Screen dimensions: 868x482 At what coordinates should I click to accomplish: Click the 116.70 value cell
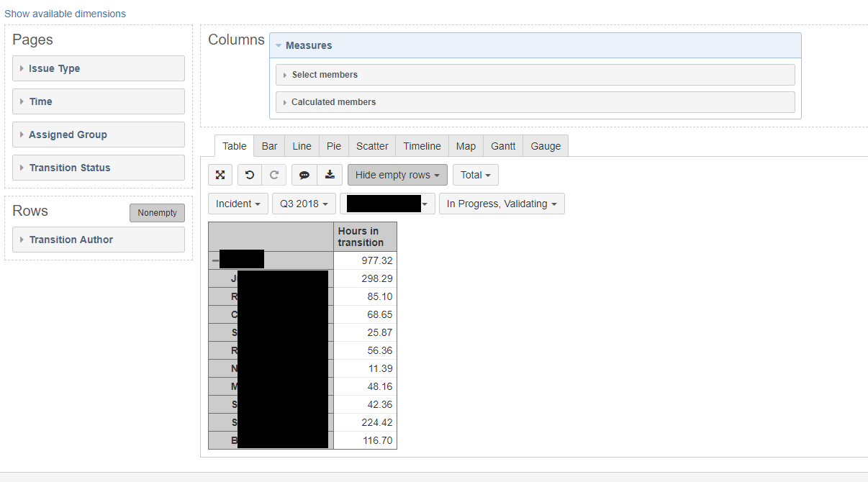365,440
